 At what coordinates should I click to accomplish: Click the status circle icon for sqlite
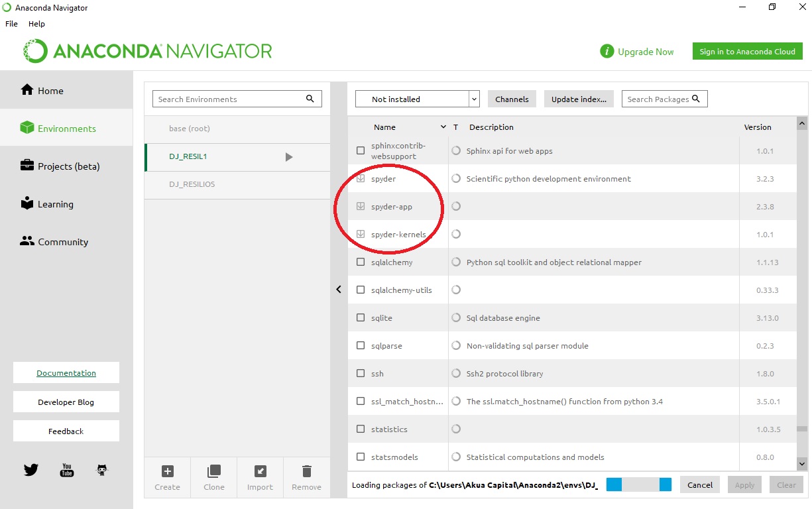coord(456,317)
